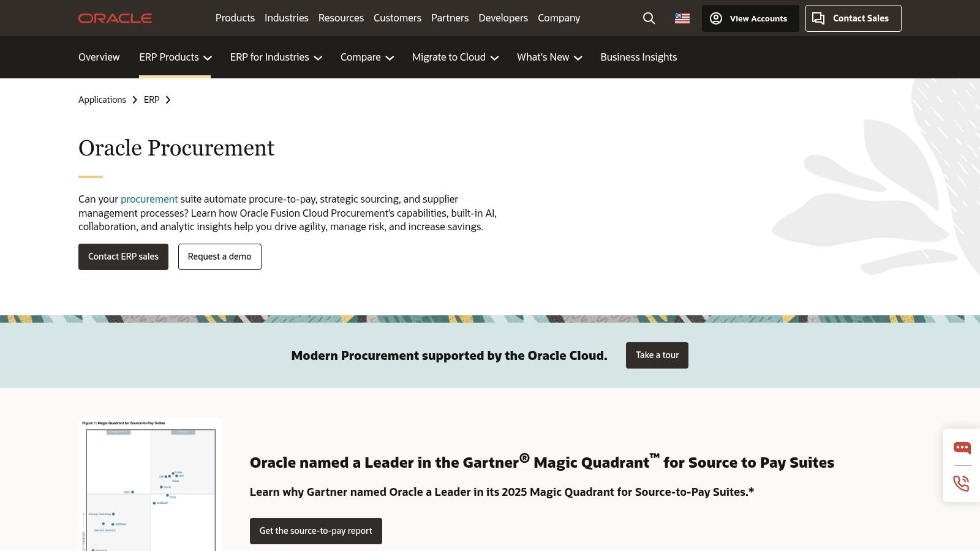Image resolution: width=980 pixels, height=551 pixels.
Task: Open the What's New dropdown
Action: pos(549,57)
